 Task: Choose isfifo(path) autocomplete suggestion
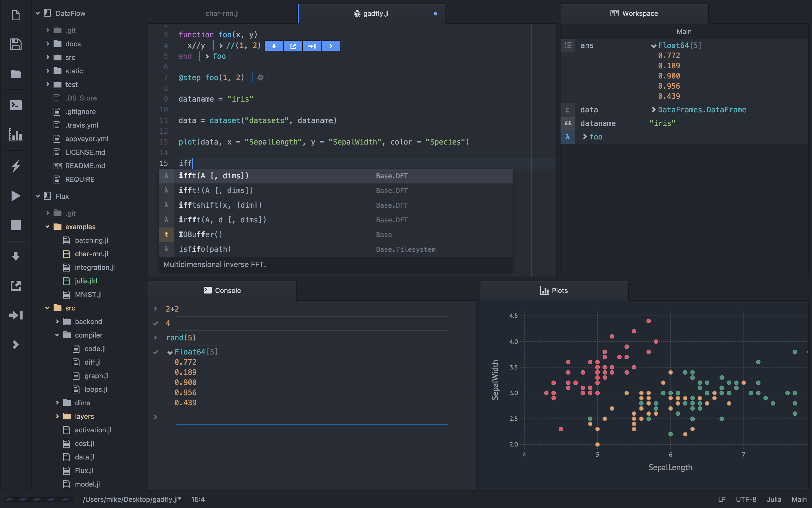point(336,249)
